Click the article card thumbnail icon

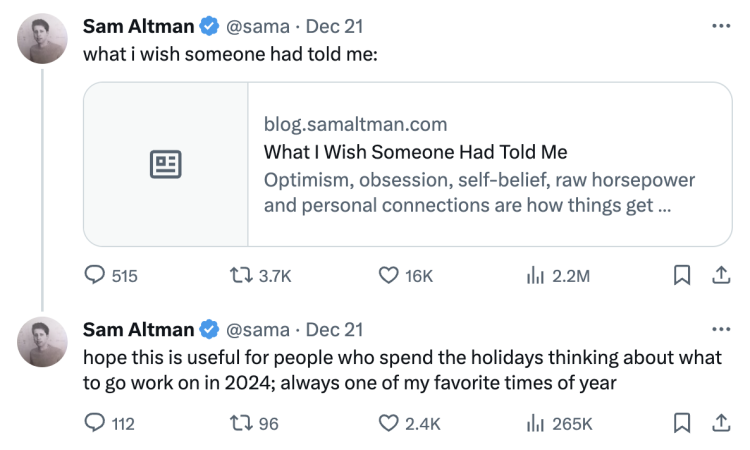click(165, 164)
